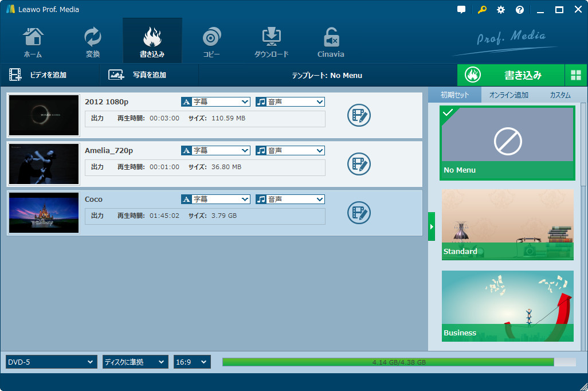Click the template list vertical scrollbar
This screenshot has height=391, width=588.
point(583,144)
